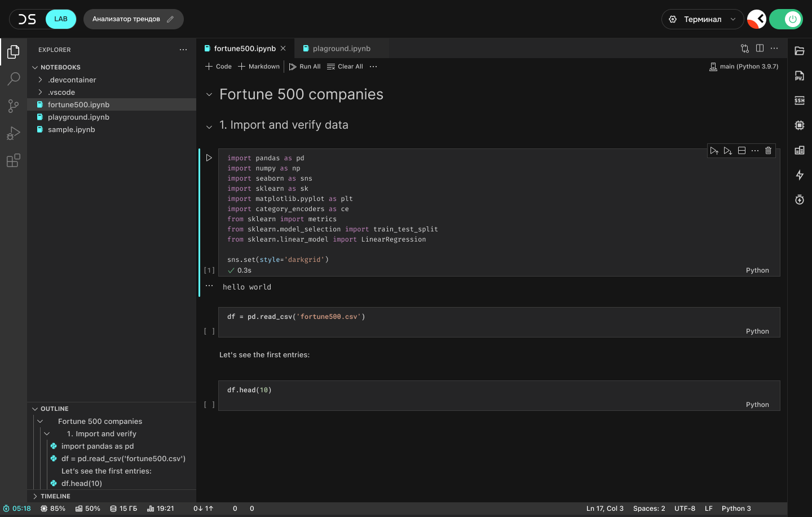The image size is (812, 517).
Task: Click Spaces: 2 in status bar
Action: point(649,509)
